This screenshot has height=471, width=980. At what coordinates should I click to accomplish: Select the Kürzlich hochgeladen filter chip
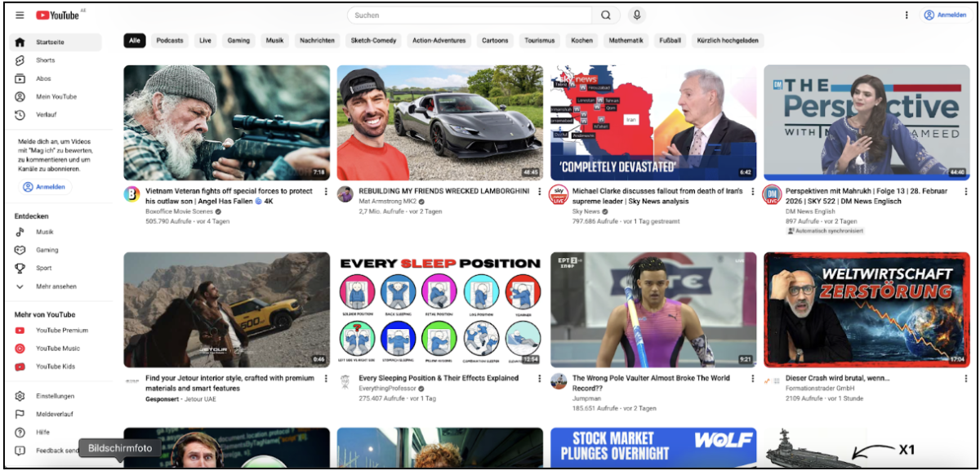pyautogui.click(x=728, y=40)
